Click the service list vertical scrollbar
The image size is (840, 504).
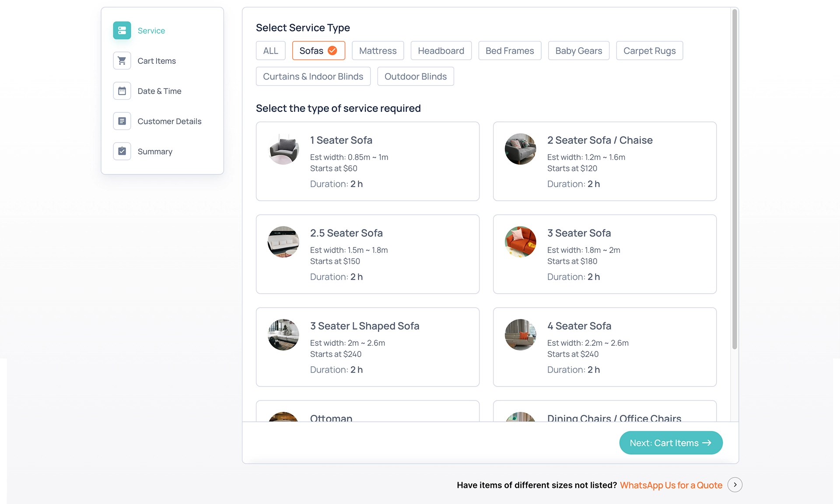click(x=735, y=179)
